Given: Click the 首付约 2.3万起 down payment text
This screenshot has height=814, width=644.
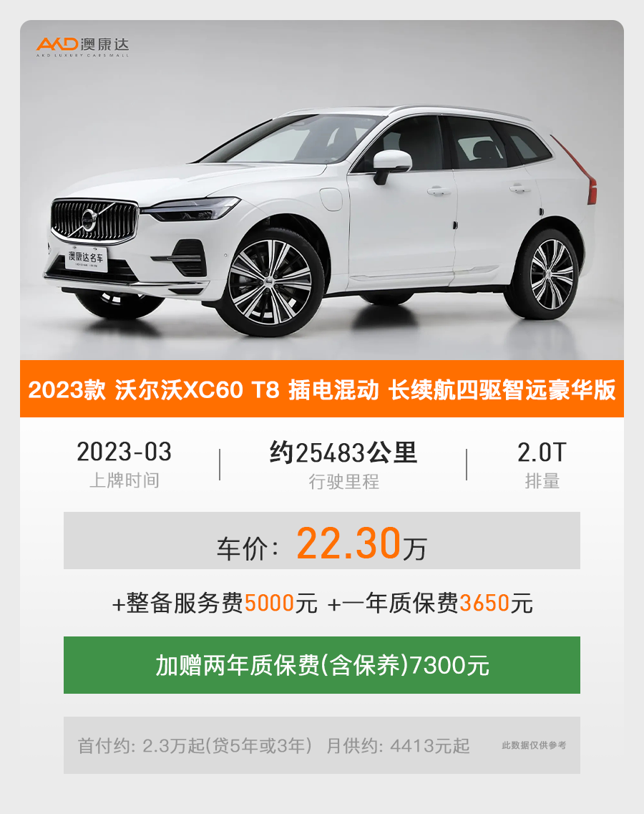Looking at the screenshot, I should (195, 746).
